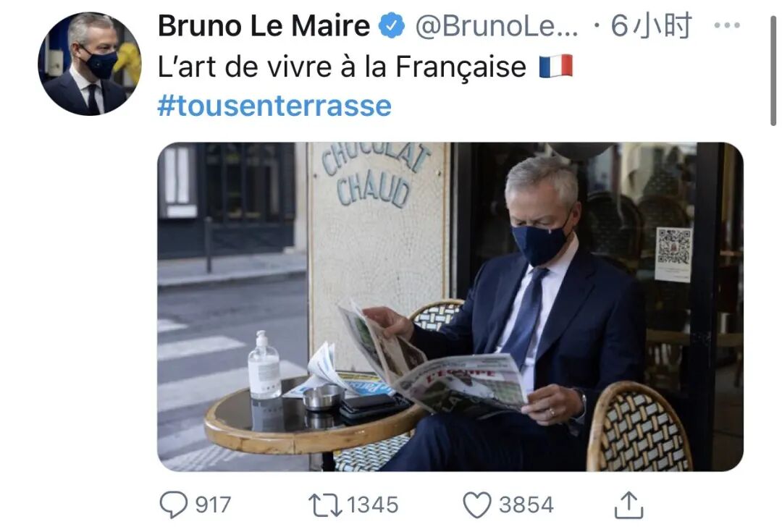View the 1345 retweets count
The height and width of the screenshot is (532, 782).
(x=373, y=504)
